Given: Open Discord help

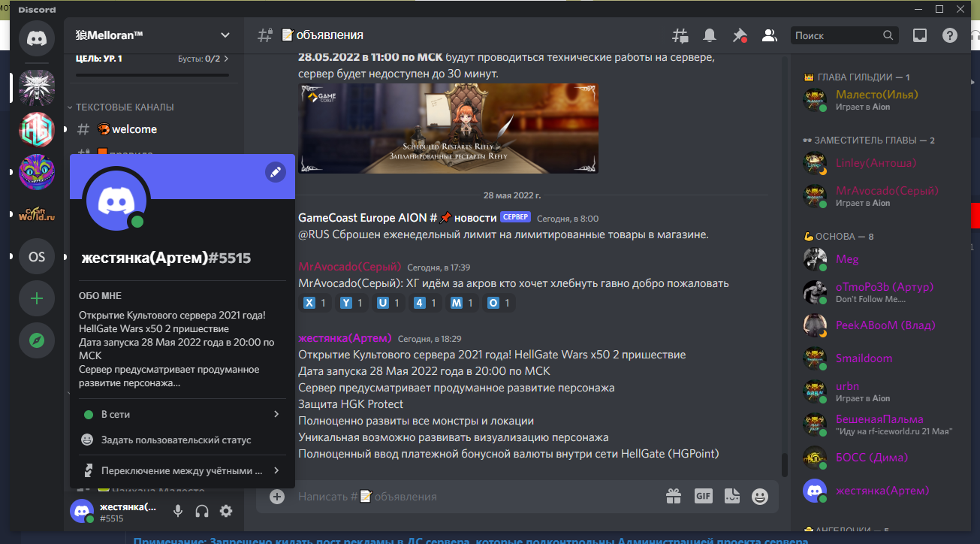Looking at the screenshot, I should click(950, 35).
